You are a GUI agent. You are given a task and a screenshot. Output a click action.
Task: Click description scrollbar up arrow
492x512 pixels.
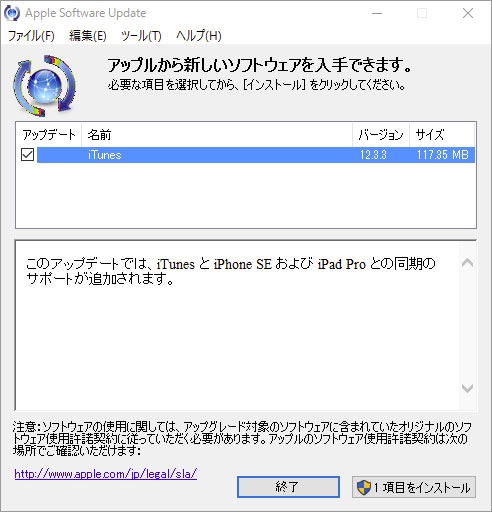467,263
